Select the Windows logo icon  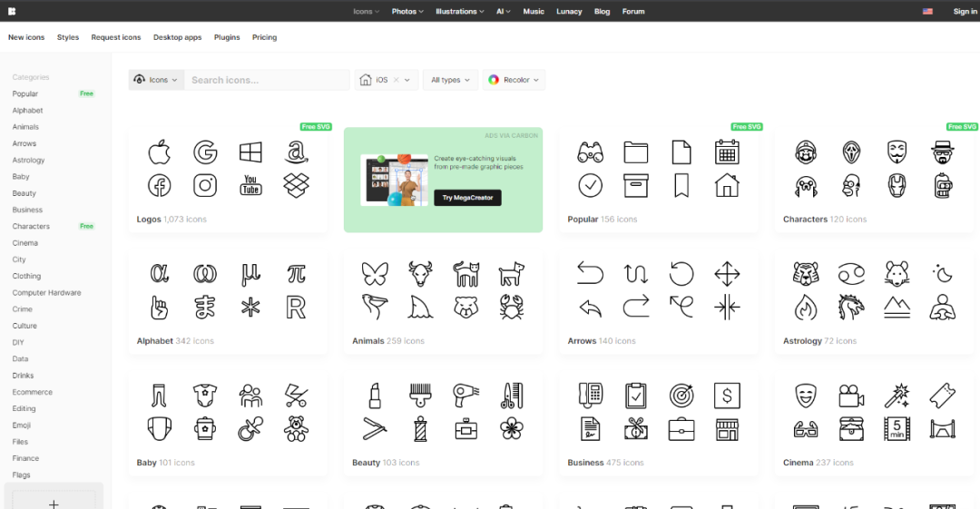pyautogui.click(x=250, y=152)
